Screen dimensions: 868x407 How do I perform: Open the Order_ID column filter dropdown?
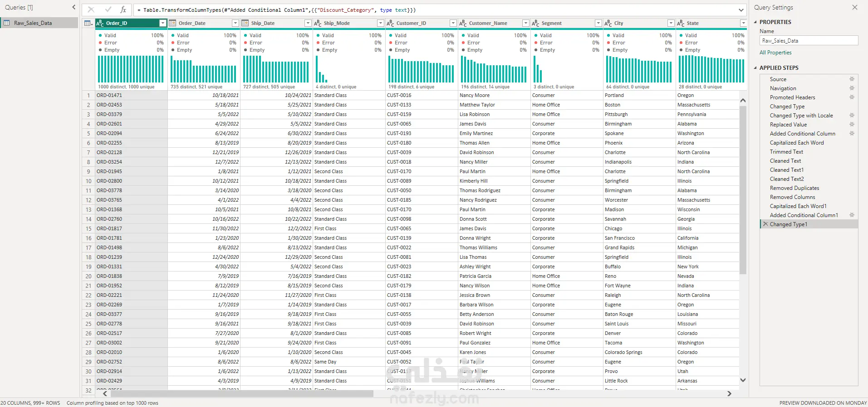162,23
